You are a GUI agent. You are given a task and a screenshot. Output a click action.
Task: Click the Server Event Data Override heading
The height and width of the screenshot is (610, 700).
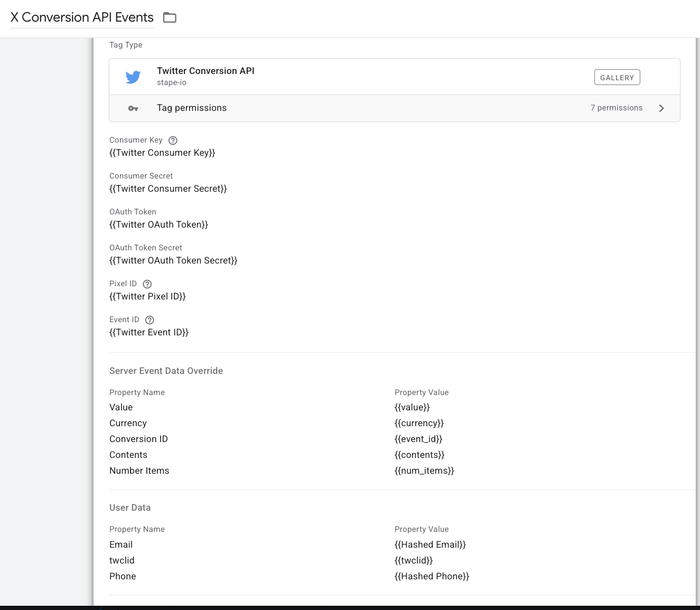click(166, 371)
